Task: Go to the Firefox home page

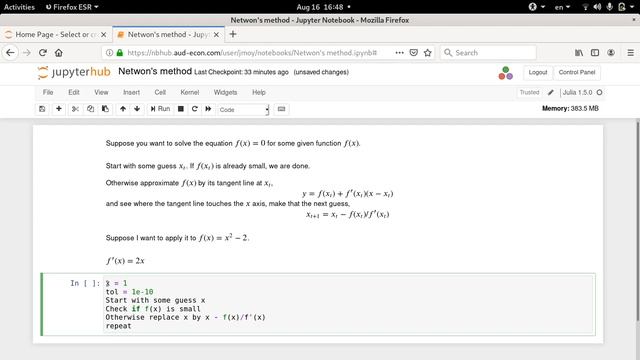Action: point(59,53)
